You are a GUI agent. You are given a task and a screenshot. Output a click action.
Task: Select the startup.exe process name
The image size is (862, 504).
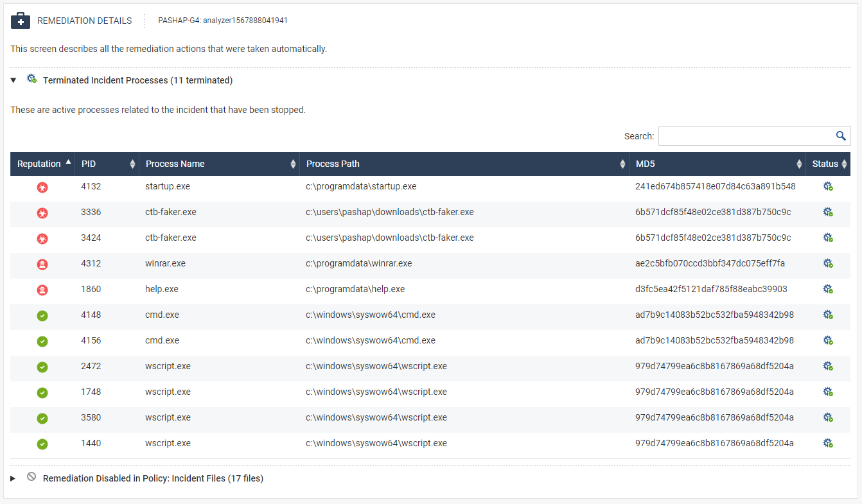click(168, 186)
